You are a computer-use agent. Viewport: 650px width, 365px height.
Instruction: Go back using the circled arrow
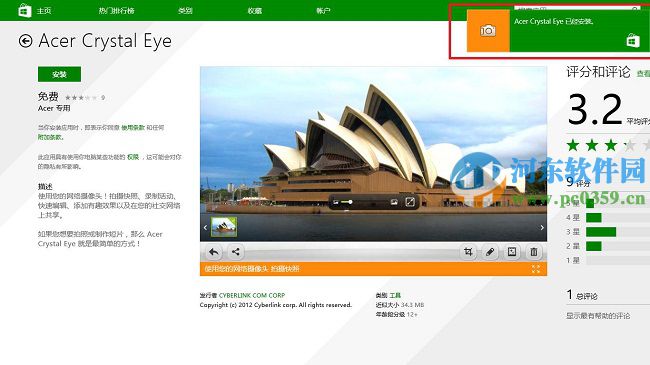pyautogui.click(x=25, y=41)
